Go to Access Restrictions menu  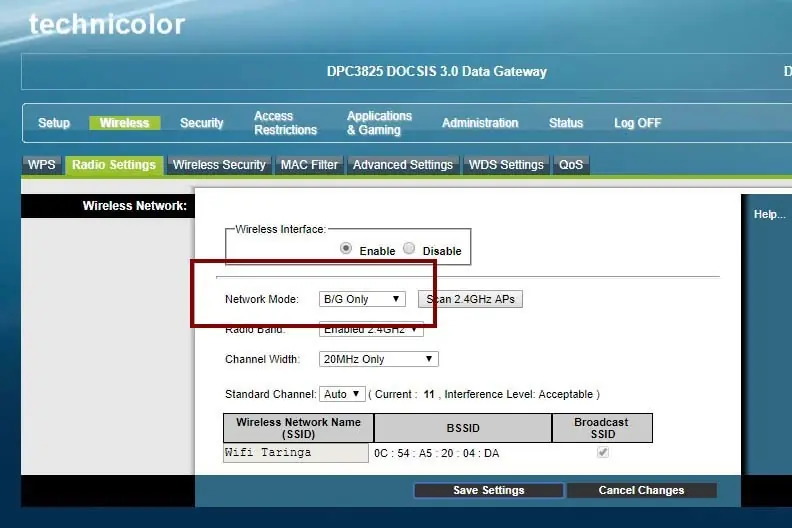pyautogui.click(x=285, y=123)
